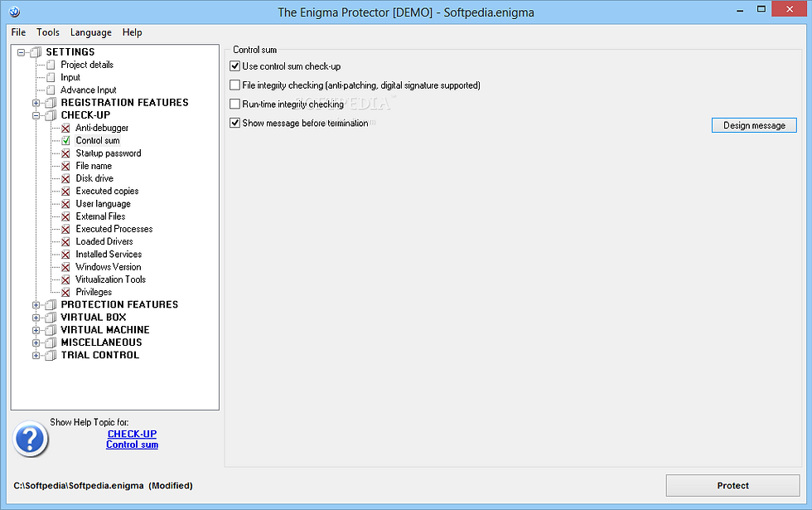Open the Control sum help topic link
This screenshot has width=812, height=510.
132,444
